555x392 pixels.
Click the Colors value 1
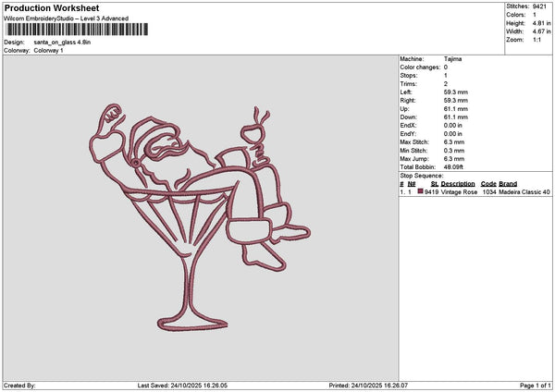point(535,15)
